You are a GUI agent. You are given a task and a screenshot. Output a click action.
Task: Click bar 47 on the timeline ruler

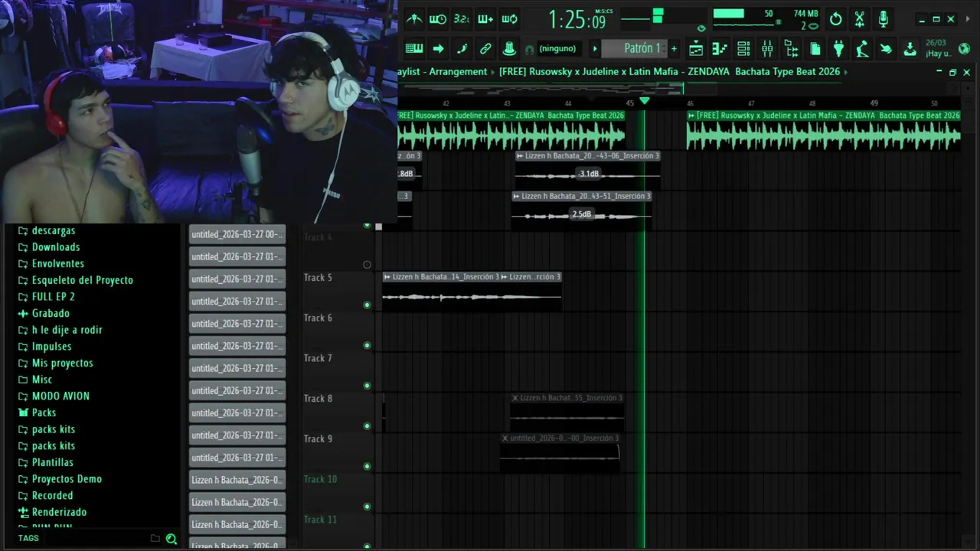(751, 103)
